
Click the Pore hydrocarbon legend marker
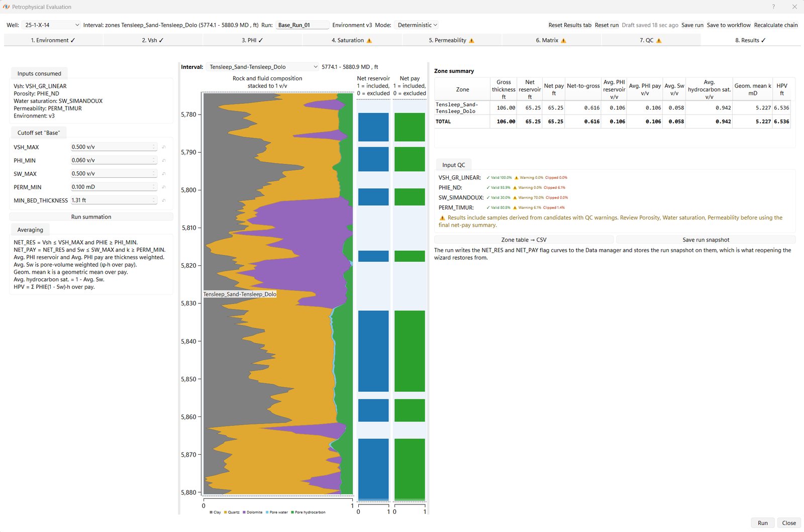point(292,512)
